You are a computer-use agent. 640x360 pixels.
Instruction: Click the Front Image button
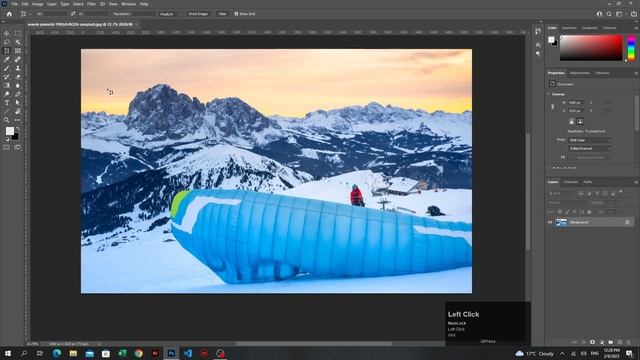198,14
